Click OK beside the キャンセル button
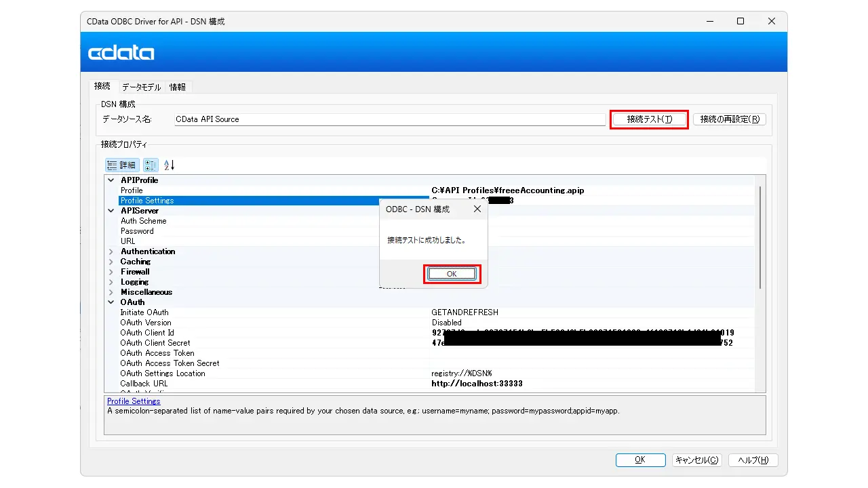Viewport: 868px width, 488px height. [x=640, y=460]
